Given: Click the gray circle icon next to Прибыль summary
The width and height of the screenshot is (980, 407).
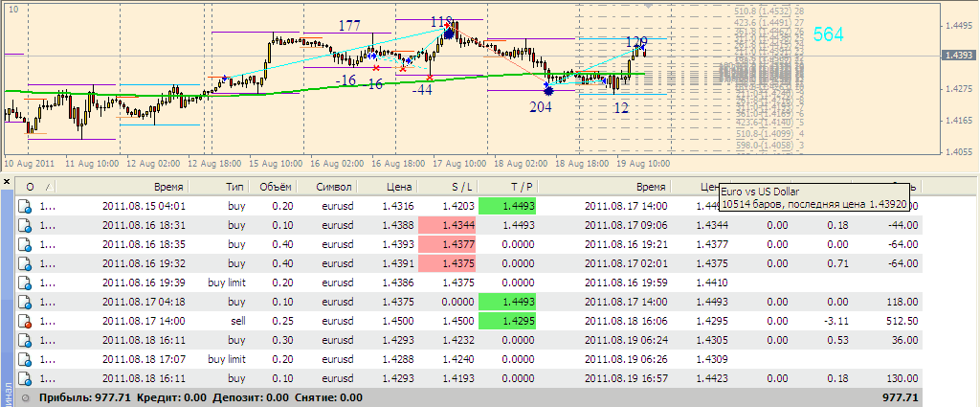Looking at the screenshot, I should (26, 397).
